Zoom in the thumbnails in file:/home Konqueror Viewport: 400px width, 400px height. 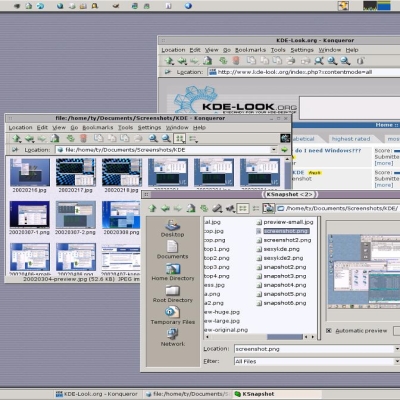point(153,138)
